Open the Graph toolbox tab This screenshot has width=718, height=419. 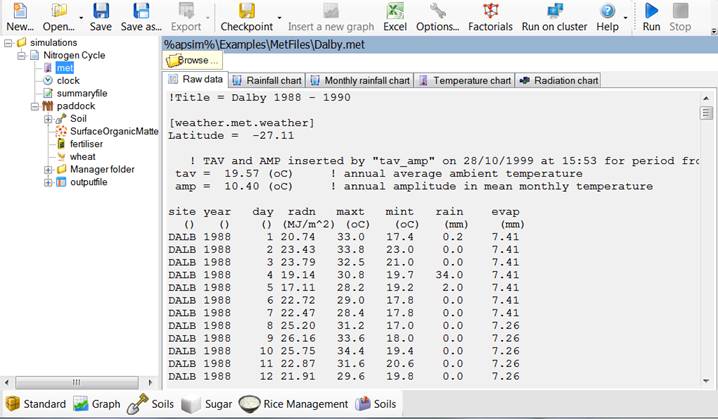97,404
